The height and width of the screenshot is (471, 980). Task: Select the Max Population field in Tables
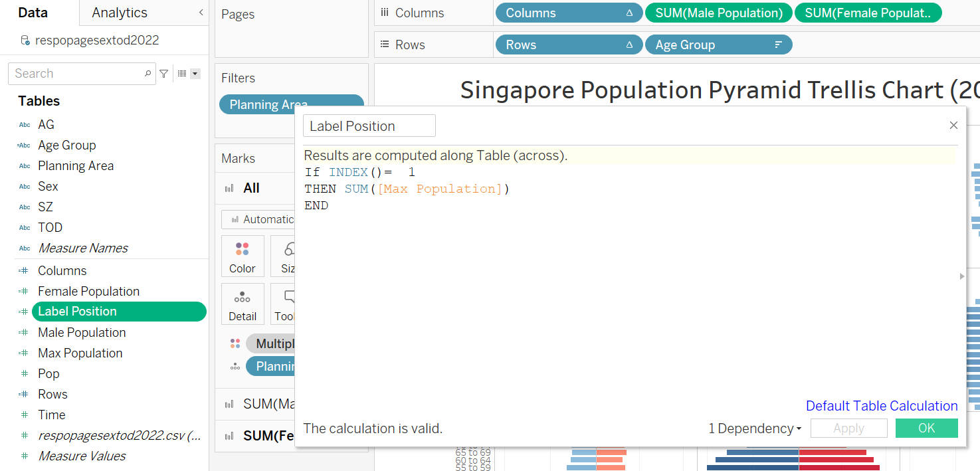coord(80,353)
